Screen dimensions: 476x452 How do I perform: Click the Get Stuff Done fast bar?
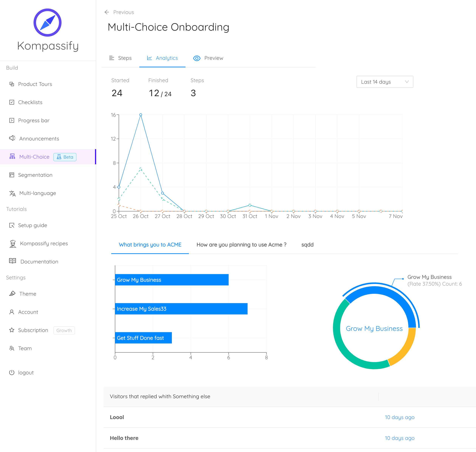(x=143, y=338)
